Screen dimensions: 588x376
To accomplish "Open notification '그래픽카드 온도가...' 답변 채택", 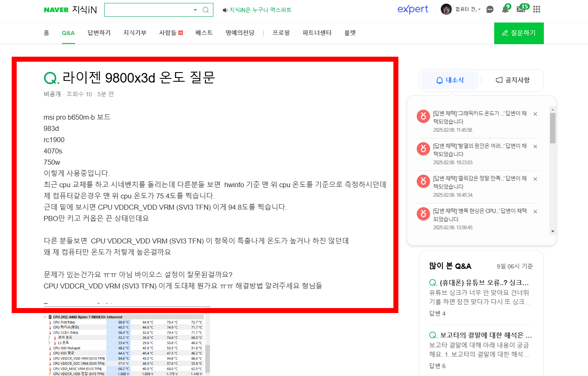I will point(480,118).
